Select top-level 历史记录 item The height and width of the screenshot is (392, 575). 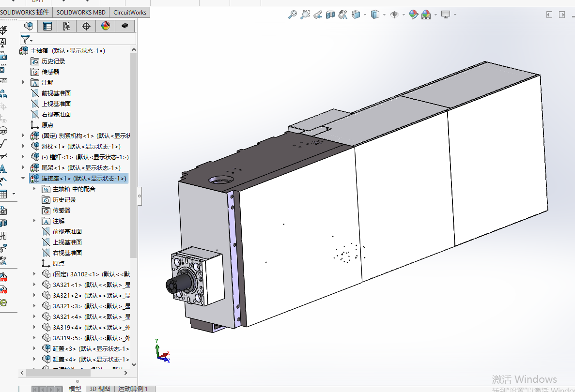tap(48, 61)
